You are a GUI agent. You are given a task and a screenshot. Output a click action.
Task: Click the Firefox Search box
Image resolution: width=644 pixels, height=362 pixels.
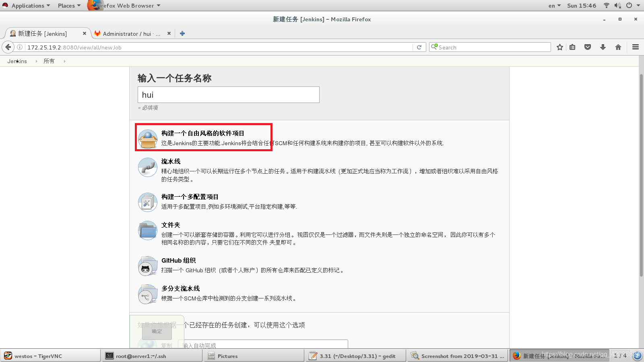pos(490,47)
